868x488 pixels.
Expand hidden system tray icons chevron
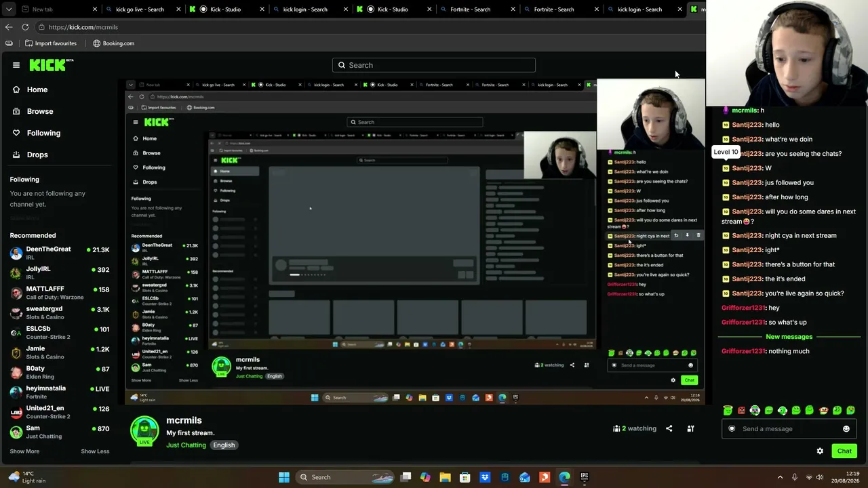[x=780, y=477]
